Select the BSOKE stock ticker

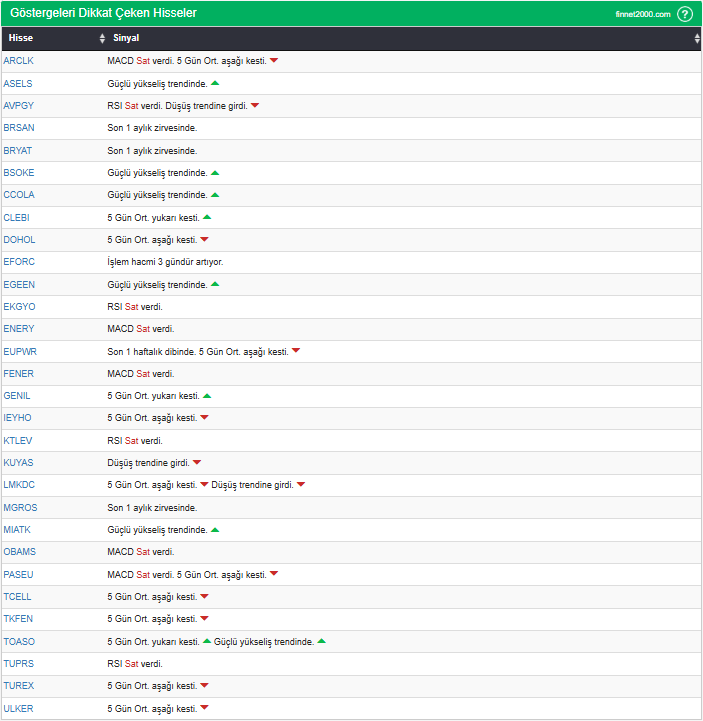pos(19,173)
